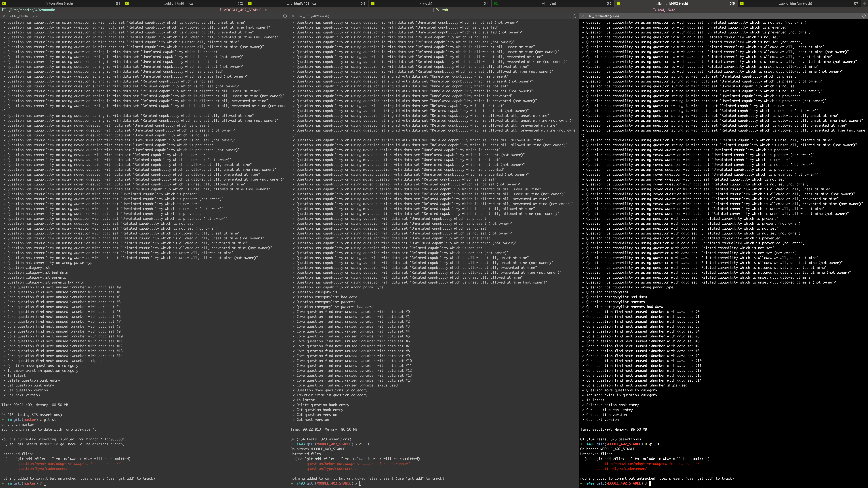Click 'git bisect reset' hint line

[65, 444]
